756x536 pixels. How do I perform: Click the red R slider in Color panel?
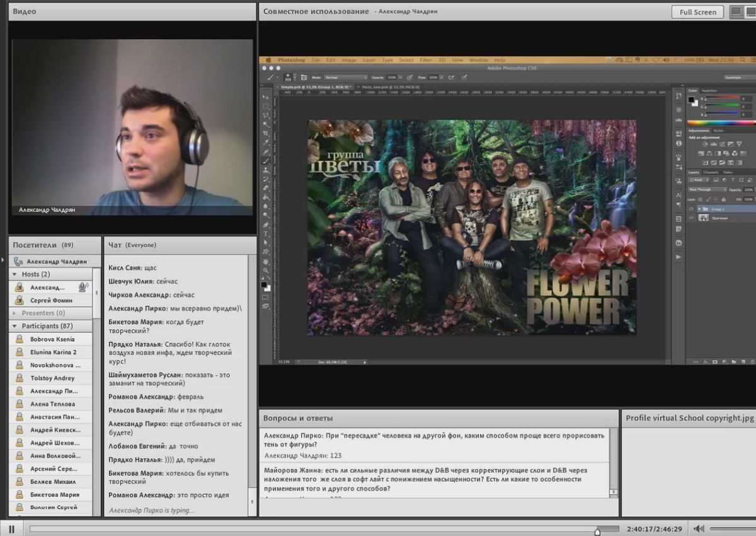721,99
